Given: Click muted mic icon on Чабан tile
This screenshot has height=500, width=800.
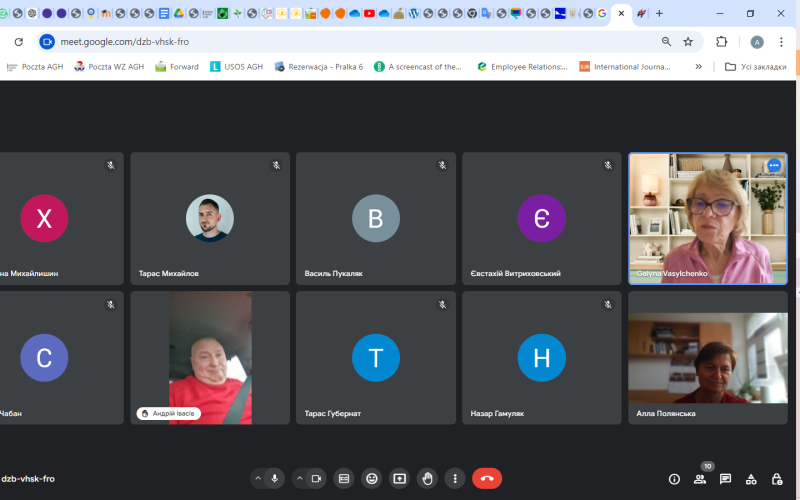Looking at the screenshot, I should point(111,305).
